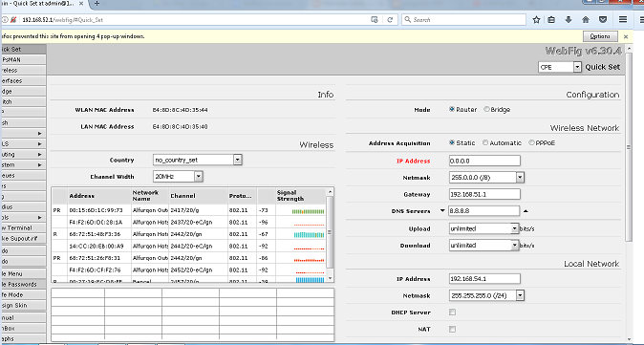
Task: Click the DNS Servers field 8.8.8.8
Action: click(x=483, y=211)
